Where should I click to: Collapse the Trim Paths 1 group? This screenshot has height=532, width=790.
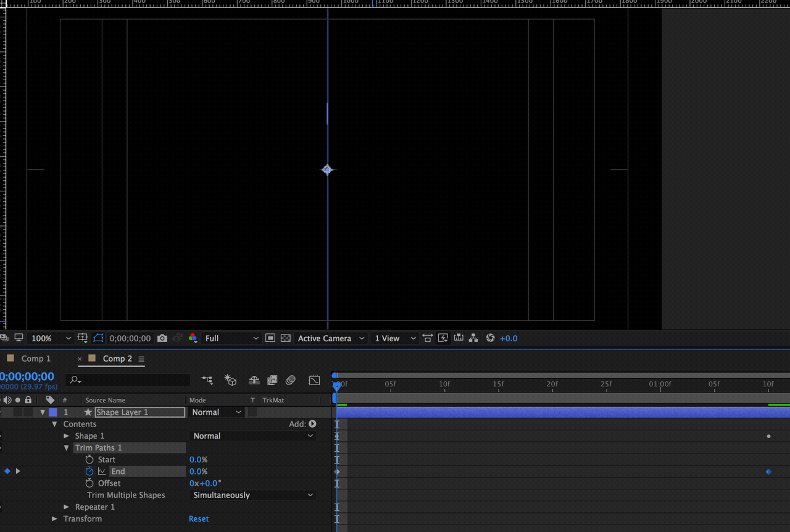(66, 448)
